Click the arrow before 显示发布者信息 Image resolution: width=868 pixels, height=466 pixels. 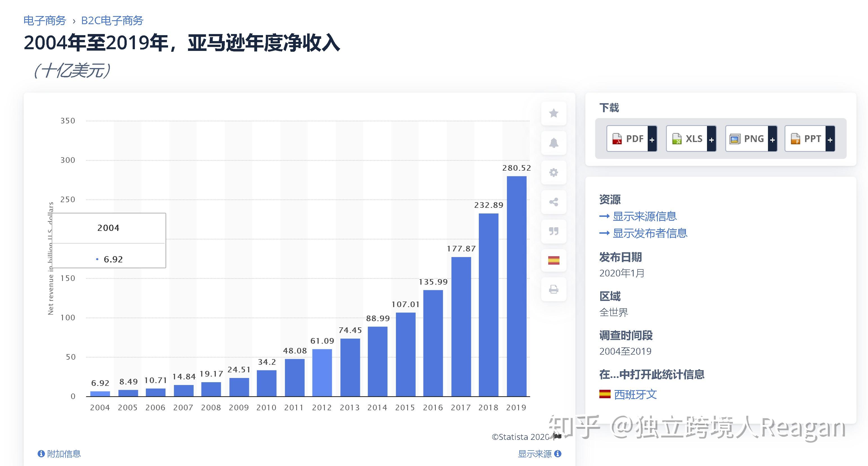604,233
